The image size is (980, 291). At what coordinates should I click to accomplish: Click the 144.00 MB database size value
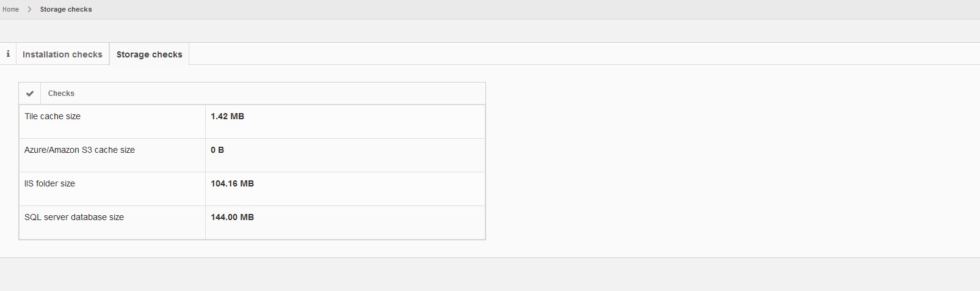[232, 217]
